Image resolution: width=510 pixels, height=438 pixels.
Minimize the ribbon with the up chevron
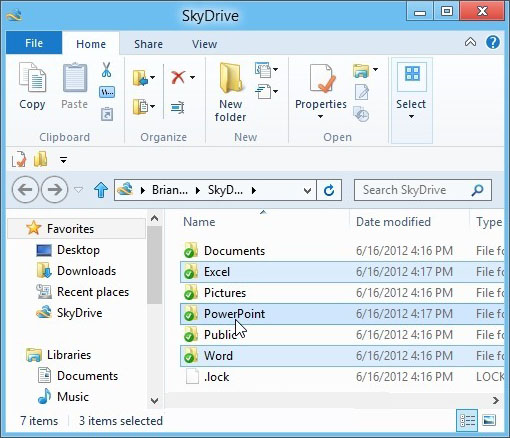point(470,42)
